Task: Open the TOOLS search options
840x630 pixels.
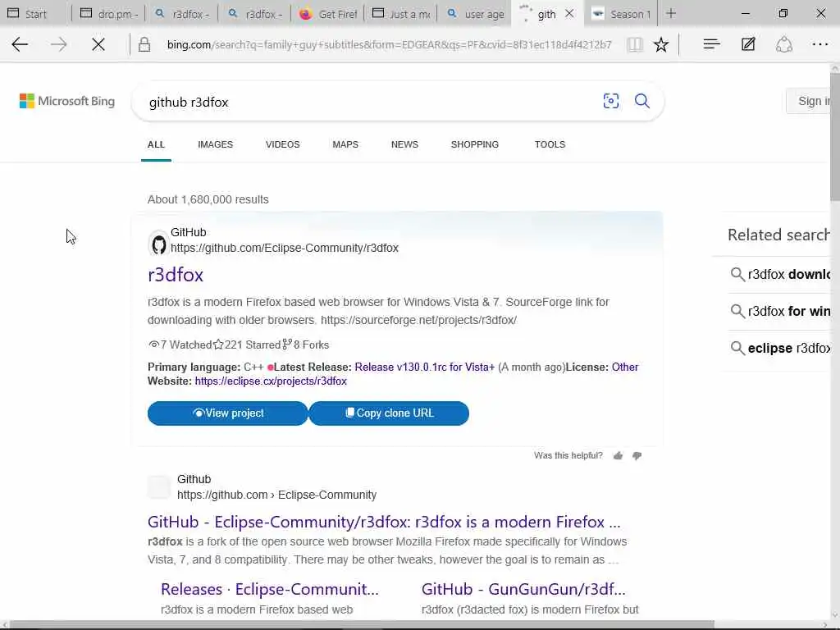Action: pyautogui.click(x=550, y=144)
